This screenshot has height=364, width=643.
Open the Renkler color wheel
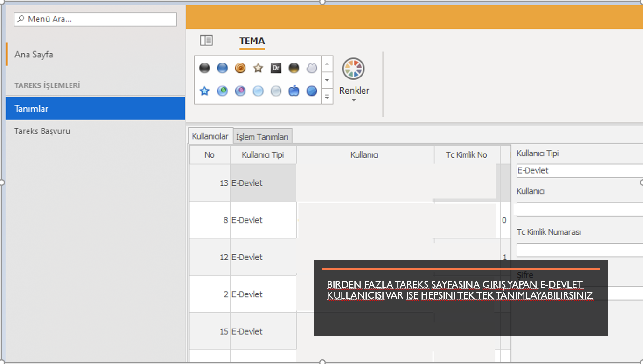(x=354, y=69)
